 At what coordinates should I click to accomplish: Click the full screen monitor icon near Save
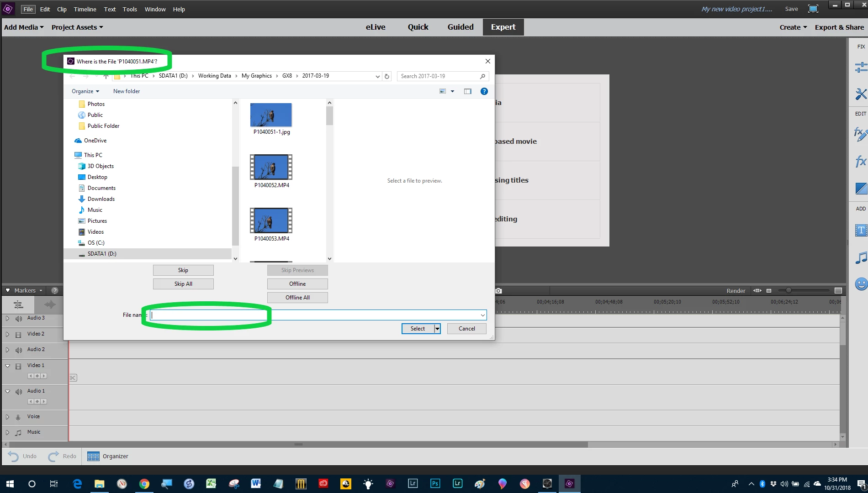(813, 9)
